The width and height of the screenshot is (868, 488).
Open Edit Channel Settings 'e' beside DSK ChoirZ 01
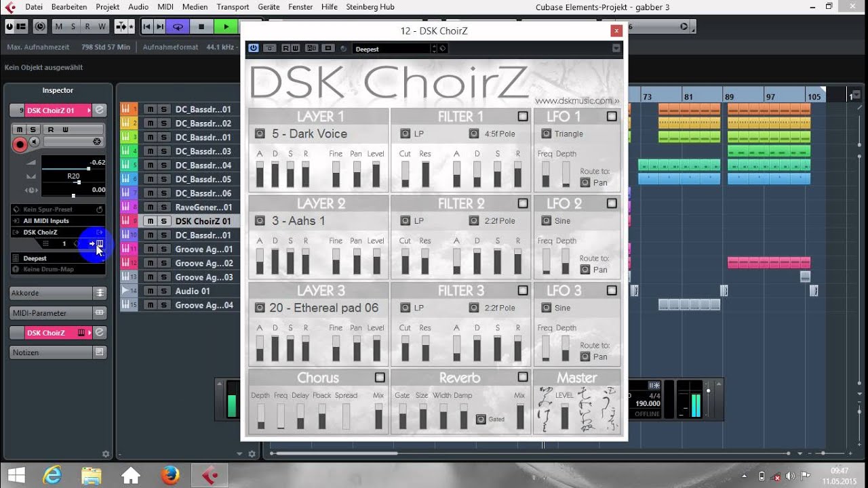pos(100,110)
